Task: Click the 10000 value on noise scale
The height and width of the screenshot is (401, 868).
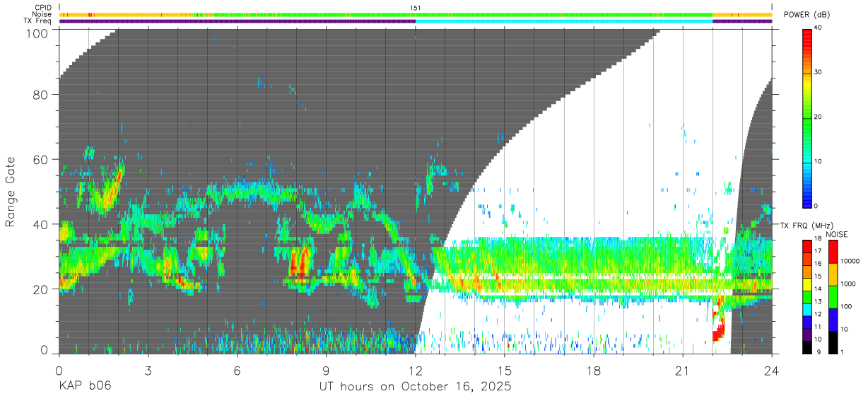Action: click(849, 262)
